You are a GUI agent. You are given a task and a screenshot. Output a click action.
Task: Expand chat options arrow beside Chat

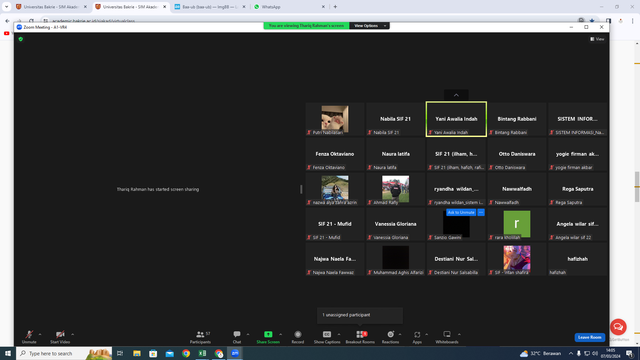coord(248,334)
